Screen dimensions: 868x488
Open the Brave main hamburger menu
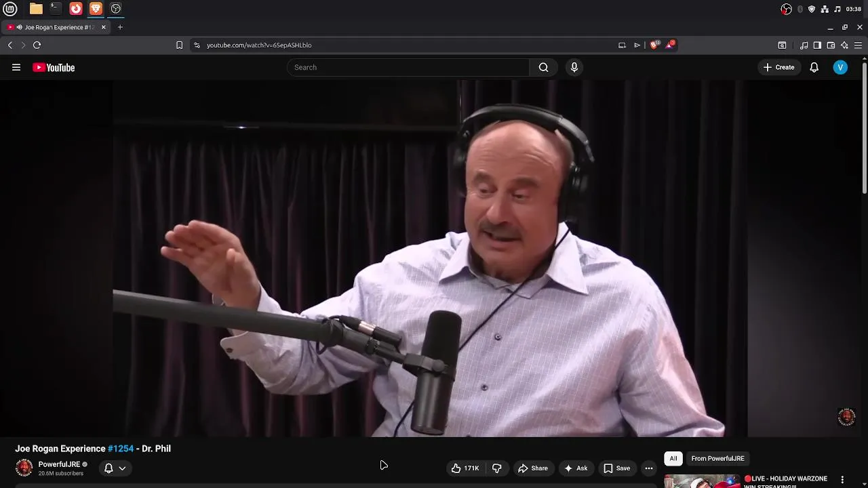point(858,45)
